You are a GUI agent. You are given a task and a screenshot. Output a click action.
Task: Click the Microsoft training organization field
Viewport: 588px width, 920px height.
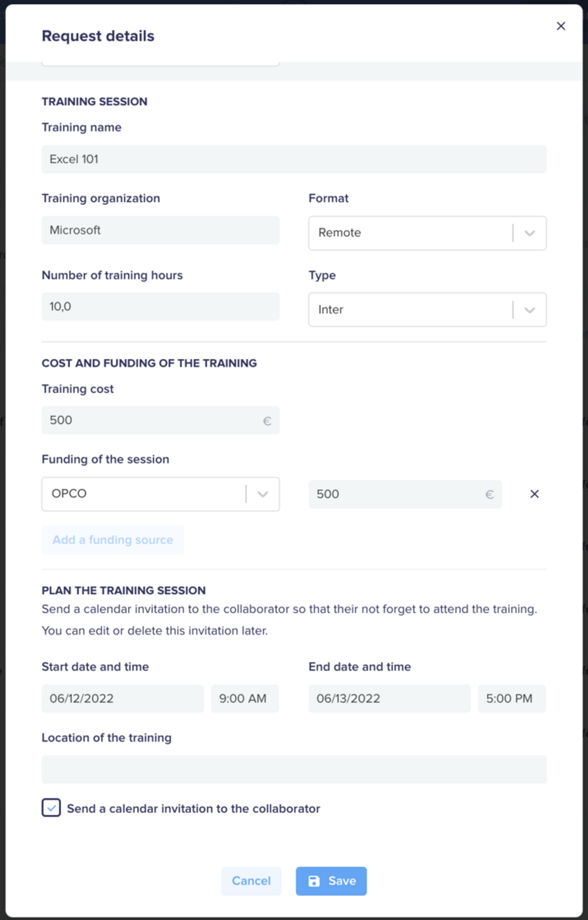point(160,230)
